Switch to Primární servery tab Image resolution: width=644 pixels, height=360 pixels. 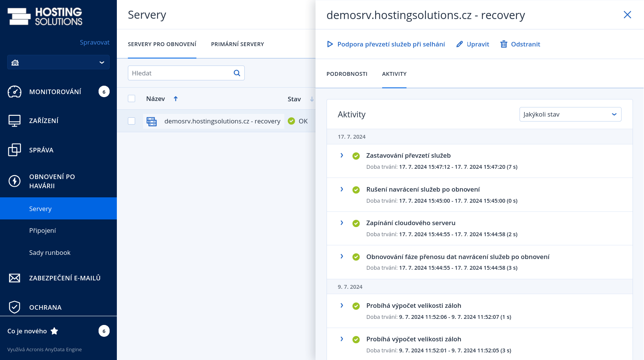(238, 44)
